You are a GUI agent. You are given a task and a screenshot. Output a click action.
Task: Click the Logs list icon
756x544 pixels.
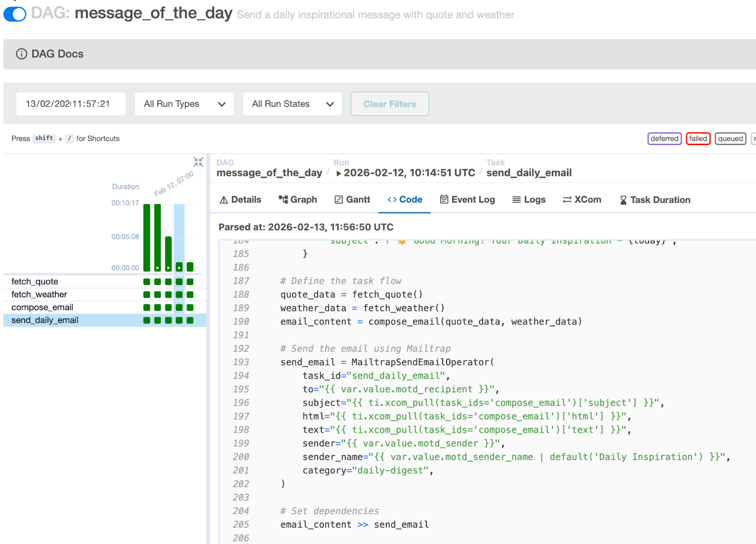(516, 199)
